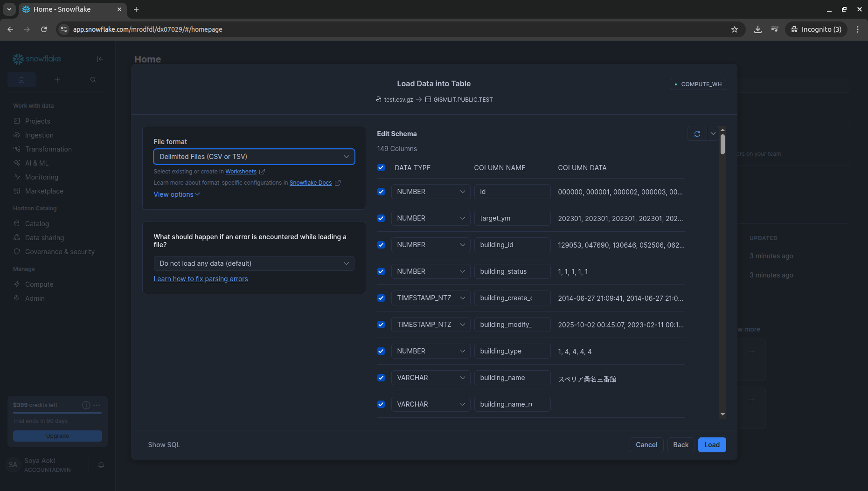
Task: Open Learn how to fix parsing errors
Action: (x=201, y=279)
